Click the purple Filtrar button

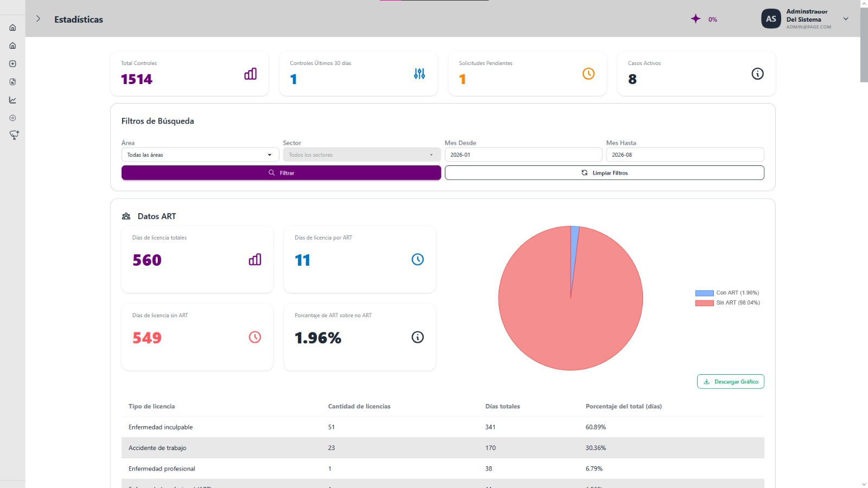[281, 173]
